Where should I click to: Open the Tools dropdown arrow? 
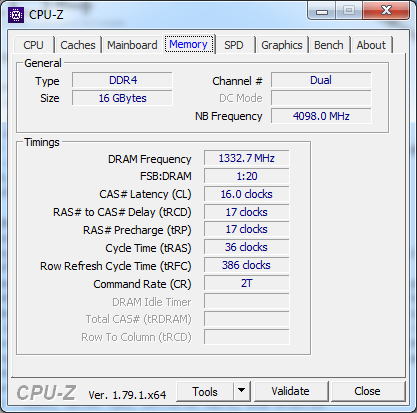(242, 391)
